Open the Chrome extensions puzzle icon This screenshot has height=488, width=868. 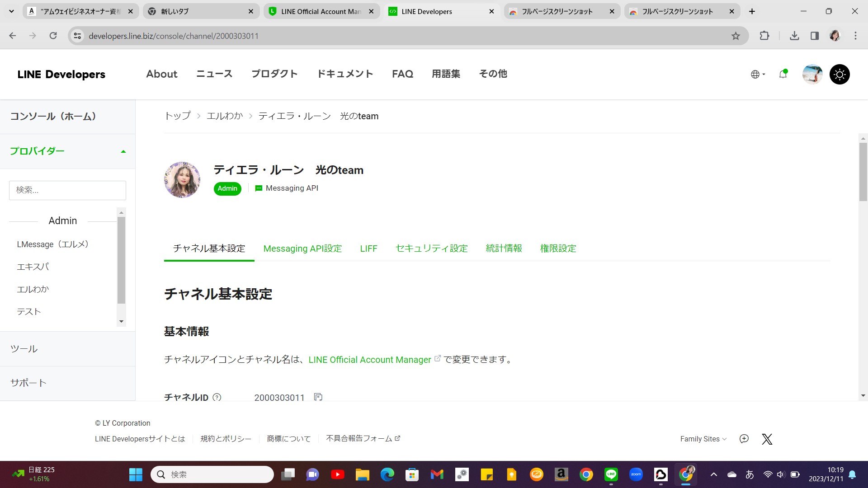tap(764, 36)
